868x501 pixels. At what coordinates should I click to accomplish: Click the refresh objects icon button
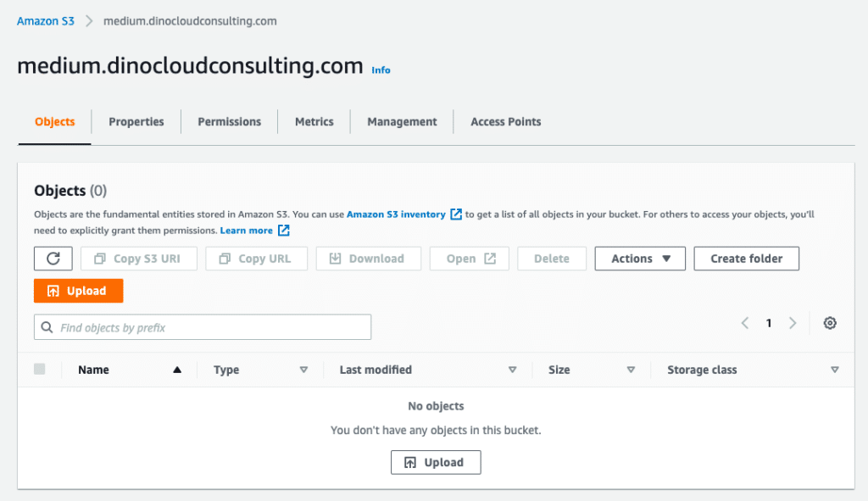coord(53,259)
